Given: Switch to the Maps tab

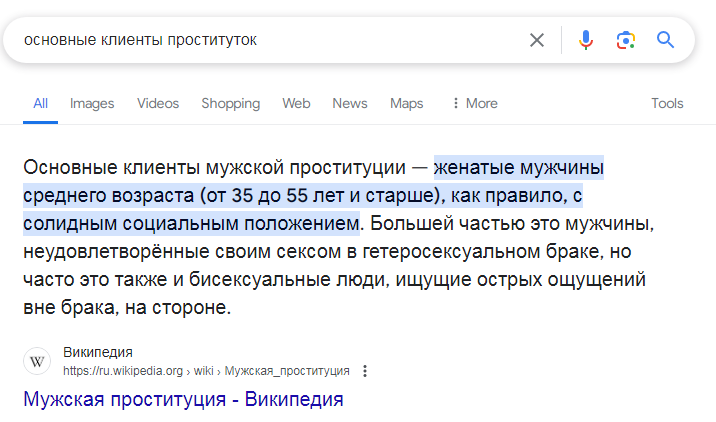Looking at the screenshot, I should [x=406, y=103].
